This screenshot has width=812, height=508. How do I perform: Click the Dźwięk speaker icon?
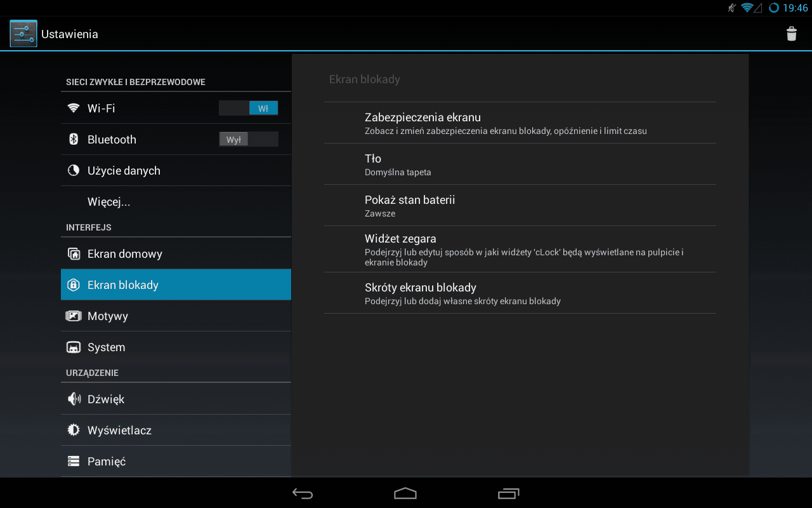(x=74, y=399)
